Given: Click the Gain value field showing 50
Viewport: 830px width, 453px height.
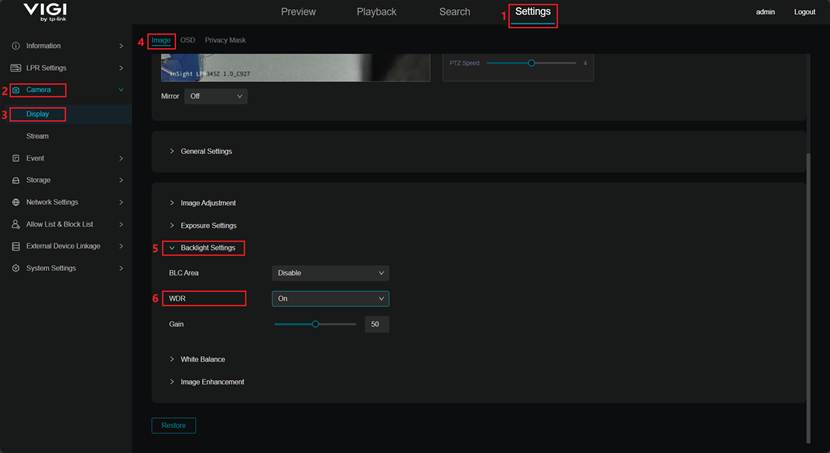Looking at the screenshot, I should 377,324.
